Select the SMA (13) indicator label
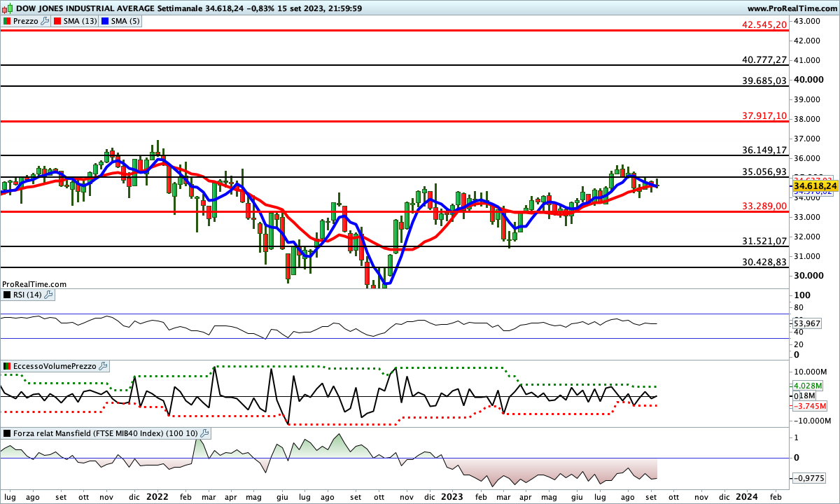840x504 pixels. click(80, 21)
